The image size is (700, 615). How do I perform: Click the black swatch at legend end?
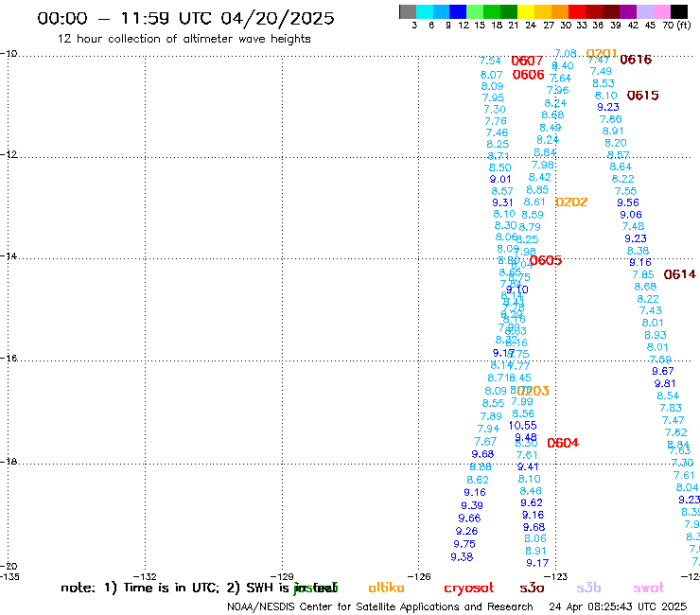pyautogui.click(x=679, y=11)
